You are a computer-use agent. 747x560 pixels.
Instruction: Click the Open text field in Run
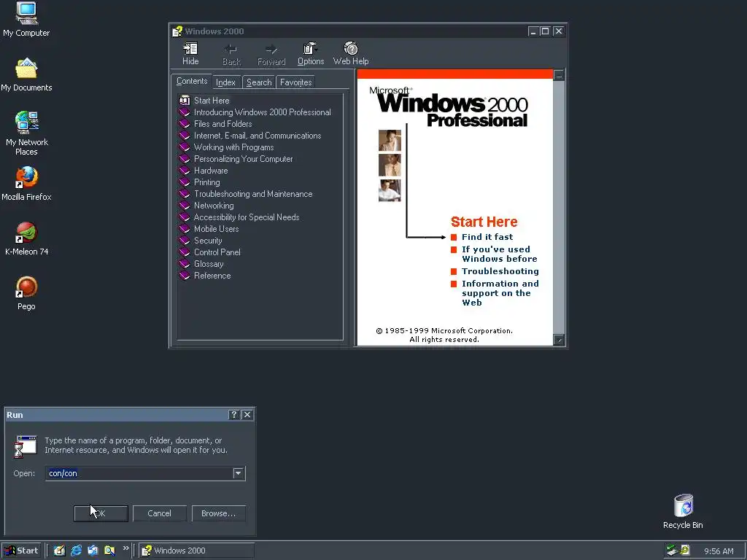[139, 473]
